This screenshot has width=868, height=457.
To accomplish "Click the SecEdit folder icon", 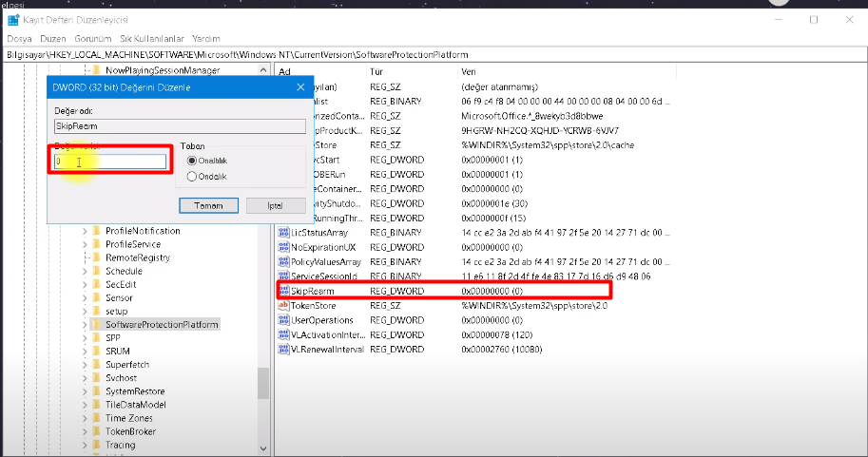I will coord(96,284).
